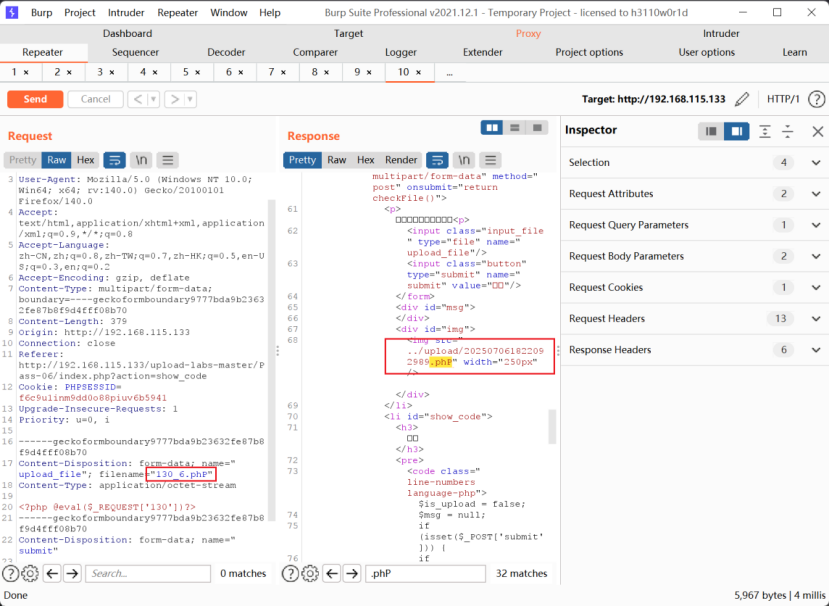Toggle non-printable characters in Request panel

pos(141,160)
